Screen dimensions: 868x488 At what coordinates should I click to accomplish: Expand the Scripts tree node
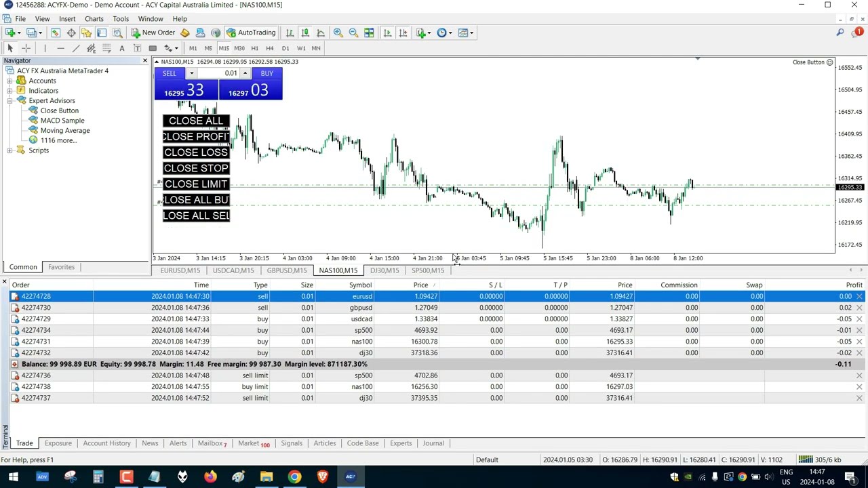tap(9, 150)
